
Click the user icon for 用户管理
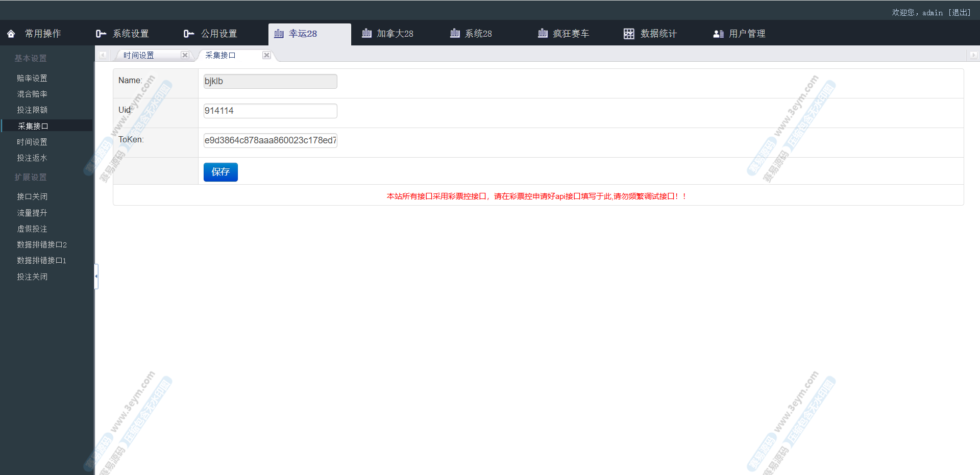coord(718,34)
